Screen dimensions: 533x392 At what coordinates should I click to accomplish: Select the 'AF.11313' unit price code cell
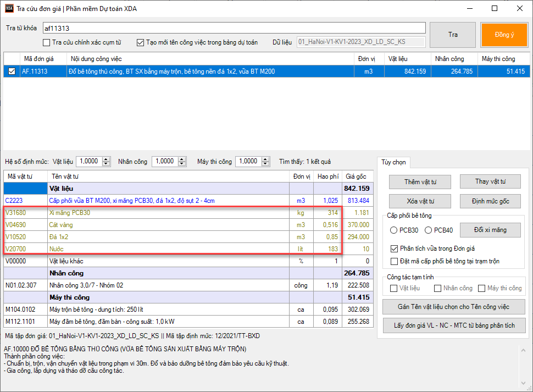point(43,71)
